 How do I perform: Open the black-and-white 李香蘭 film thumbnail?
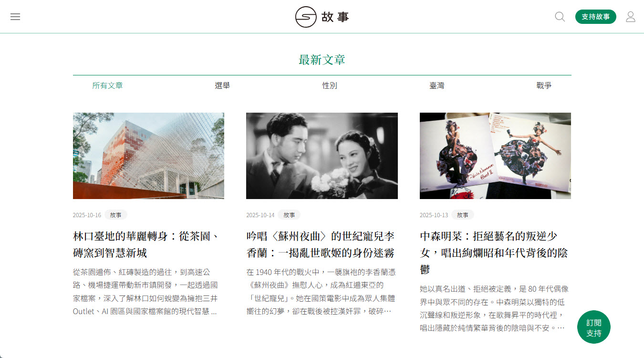(x=322, y=156)
